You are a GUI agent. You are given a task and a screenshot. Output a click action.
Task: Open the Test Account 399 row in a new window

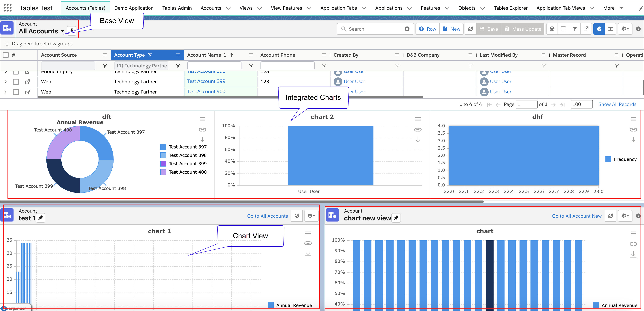click(27, 82)
